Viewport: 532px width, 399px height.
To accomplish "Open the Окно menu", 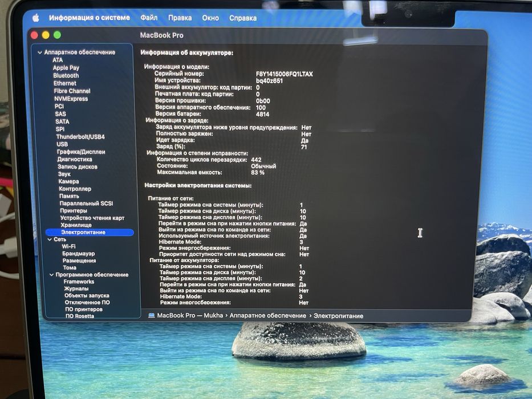I will click(210, 18).
